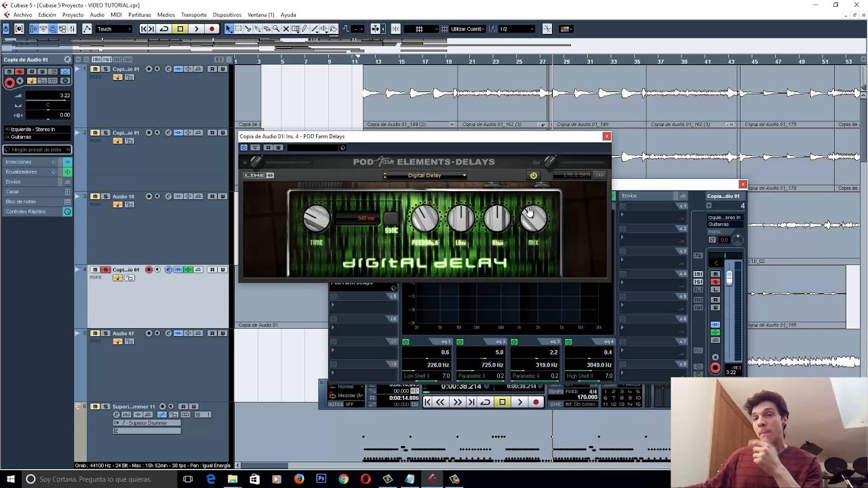
Task: Click the Play button in the top toolbar
Action: [196, 28]
